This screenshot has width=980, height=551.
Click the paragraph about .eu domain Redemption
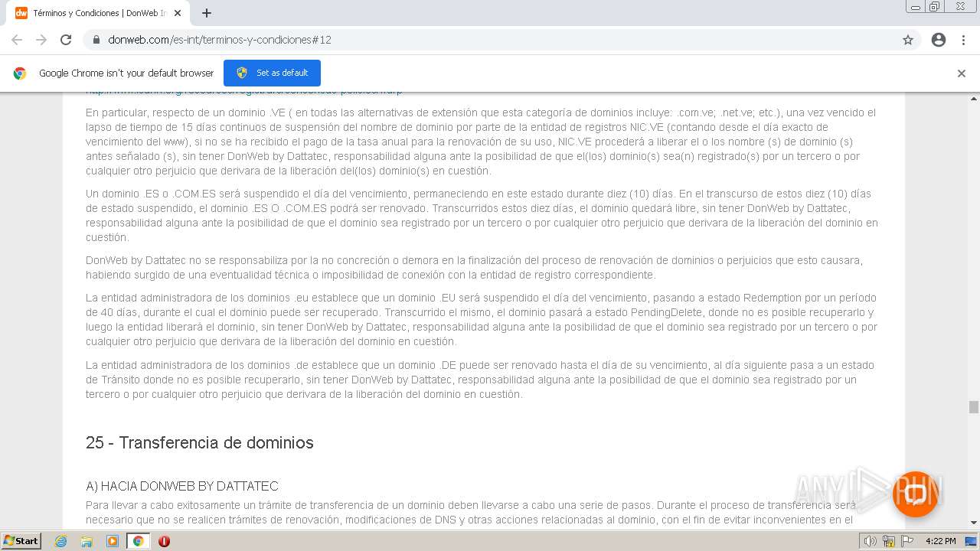pyautogui.click(x=482, y=320)
